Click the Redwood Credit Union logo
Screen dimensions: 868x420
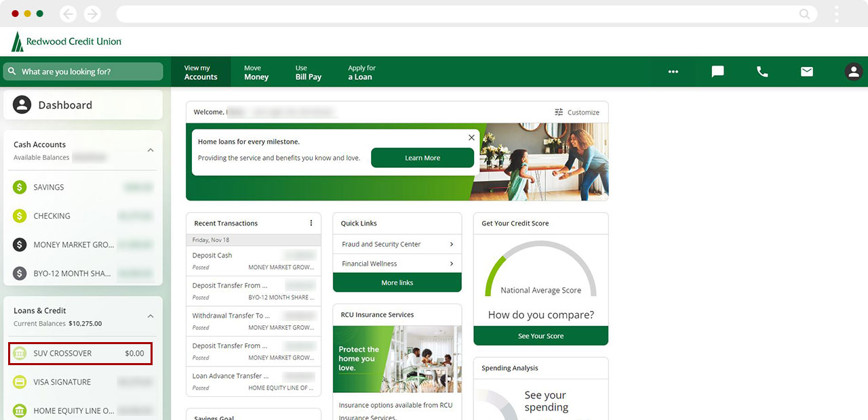(66, 41)
